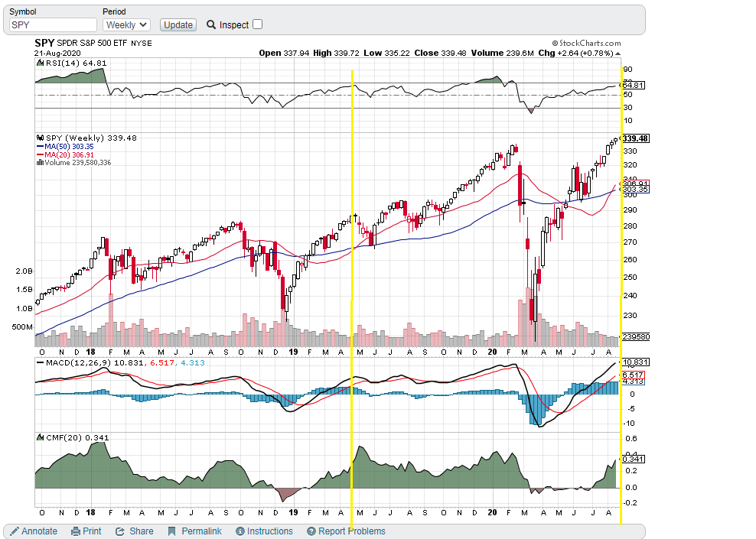The height and width of the screenshot is (539, 756).
Task: Click the Open 337.94 value in header
Action: pyautogui.click(x=284, y=53)
